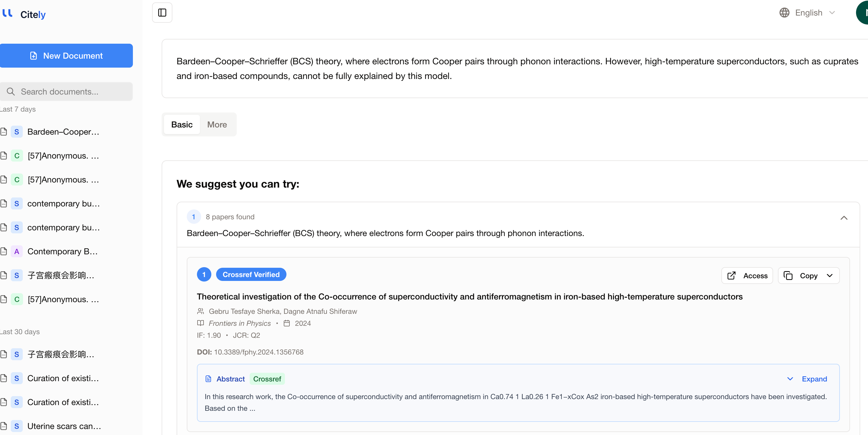
Task: Open the Uterine scars document
Action: tap(64, 426)
